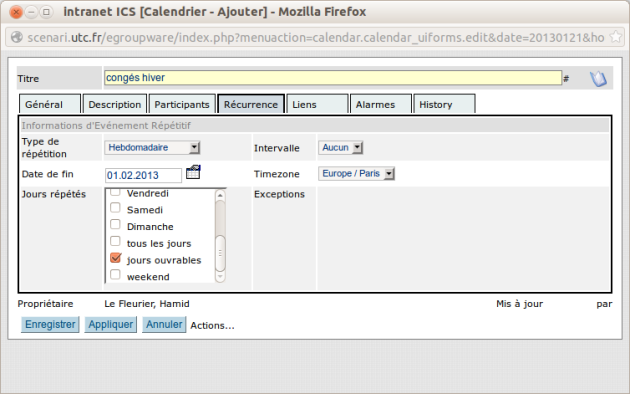Screen dimensions: 630x394
Task: Expand the Intervalle Aucun dropdown
Action: coord(341,148)
